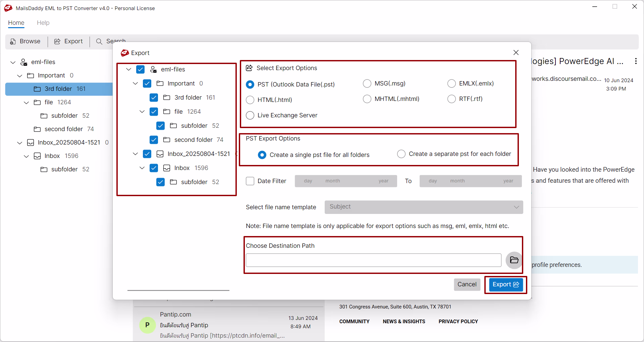Click the Choose Destination Path input field
This screenshot has width=644, height=342.
click(x=373, y=260)
